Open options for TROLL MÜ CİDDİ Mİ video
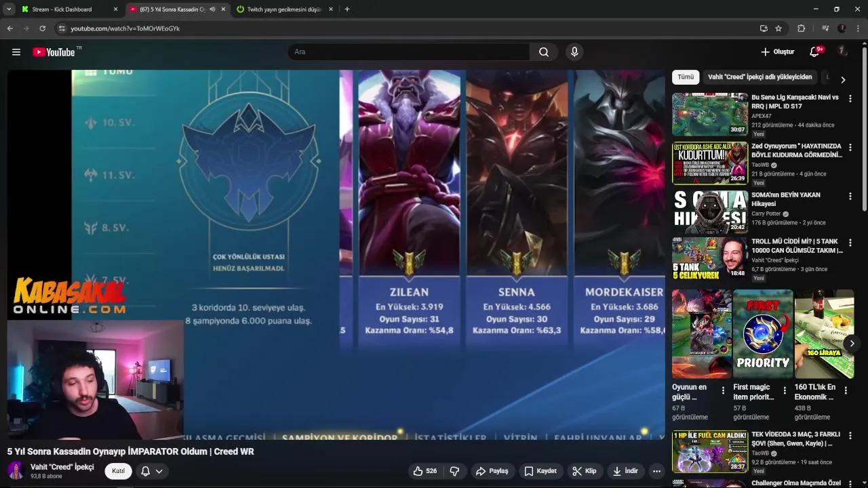The width and height of the screenshot is (868, 488). coord(850,243)
